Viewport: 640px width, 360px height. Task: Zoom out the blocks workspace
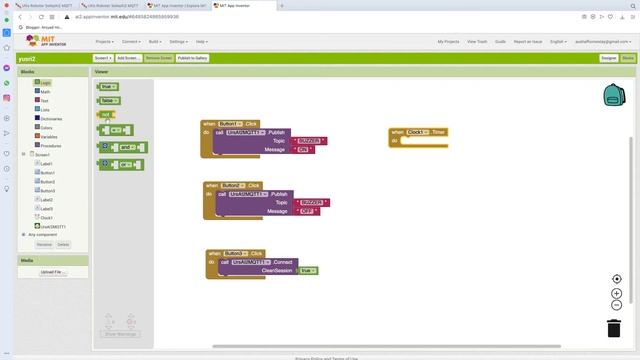pyautogui.click(x=616, y=305)
